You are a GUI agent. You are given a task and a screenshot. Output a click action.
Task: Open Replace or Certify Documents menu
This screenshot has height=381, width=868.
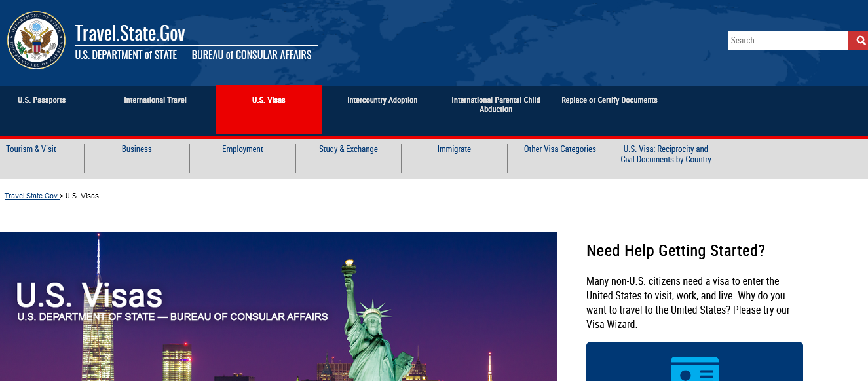point(609,100)
